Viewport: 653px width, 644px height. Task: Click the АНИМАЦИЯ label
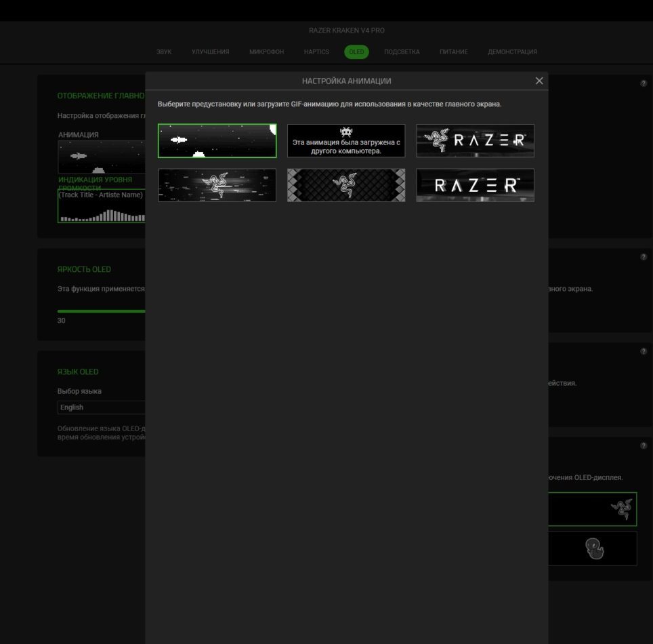pyautogui.click(x=79, y=135)
